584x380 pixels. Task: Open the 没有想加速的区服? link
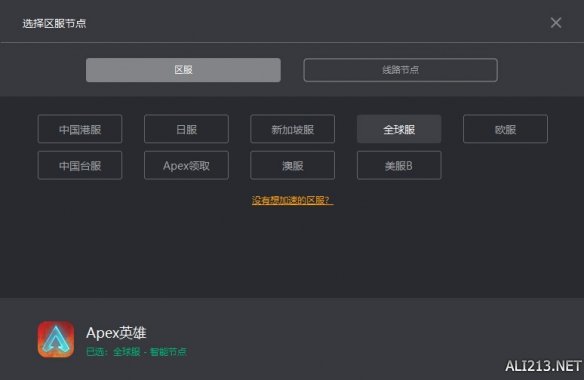(292, 200)
